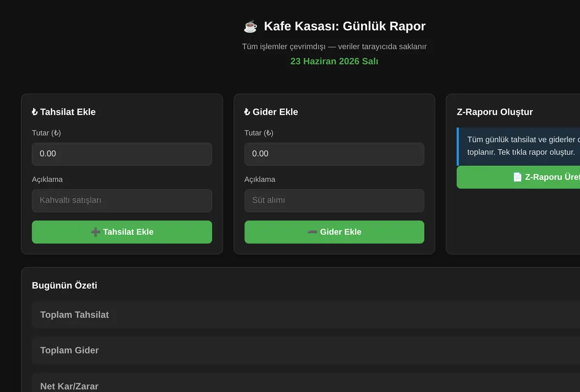The image size is (580, 392).
Task: Click the Tutar amount field under Tahsilat Ekle
Action: pos(122,154)
